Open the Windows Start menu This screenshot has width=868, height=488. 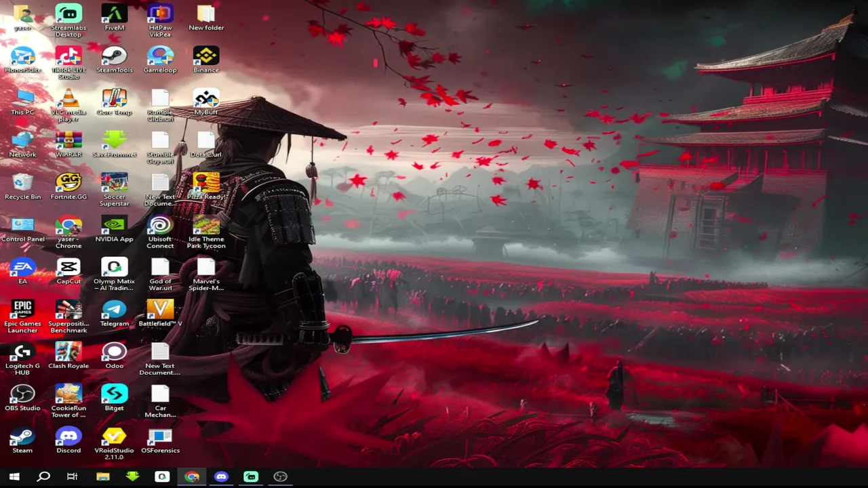tap(14, 476)
